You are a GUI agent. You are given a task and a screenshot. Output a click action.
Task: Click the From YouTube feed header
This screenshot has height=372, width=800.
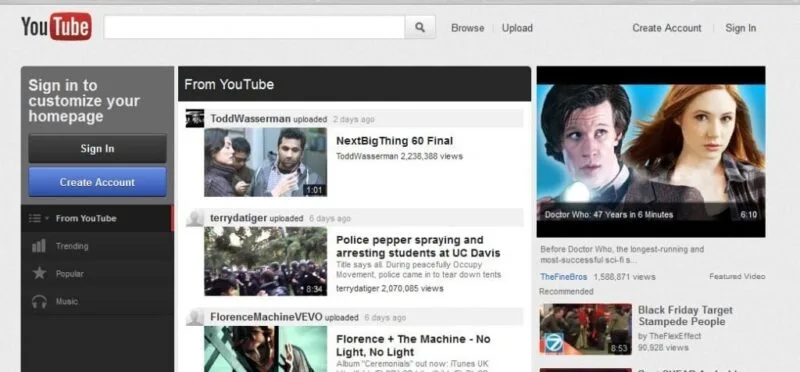(354, 84)
